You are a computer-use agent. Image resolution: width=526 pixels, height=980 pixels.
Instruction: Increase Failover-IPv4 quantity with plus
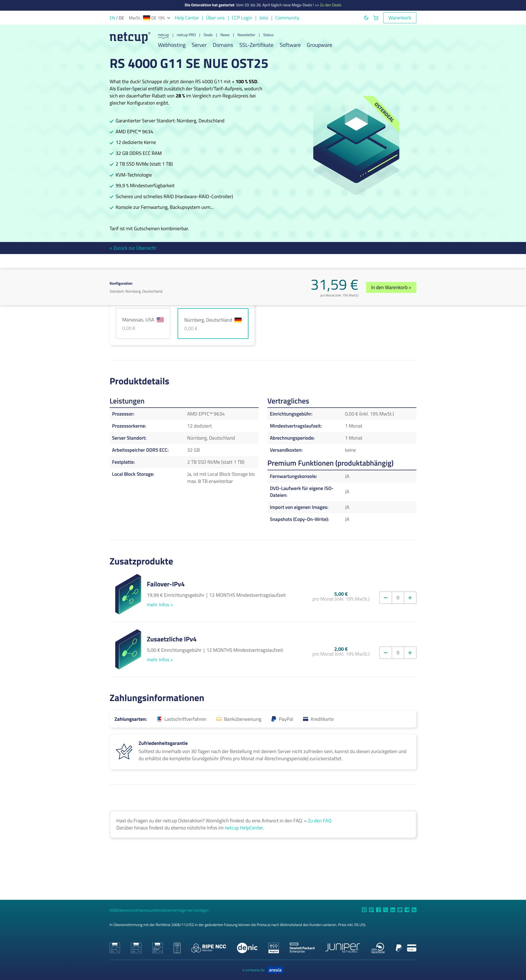point(410,598)
